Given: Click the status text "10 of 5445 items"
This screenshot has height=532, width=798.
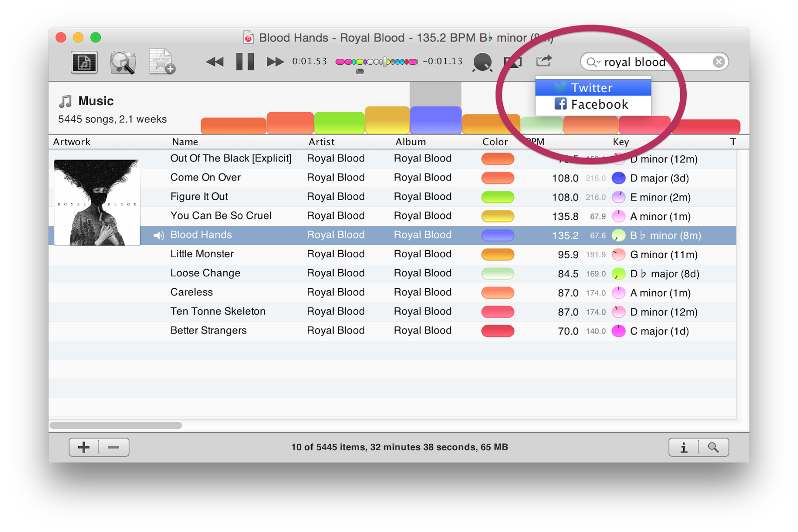Looking at the screenshot, I should 328,447.
